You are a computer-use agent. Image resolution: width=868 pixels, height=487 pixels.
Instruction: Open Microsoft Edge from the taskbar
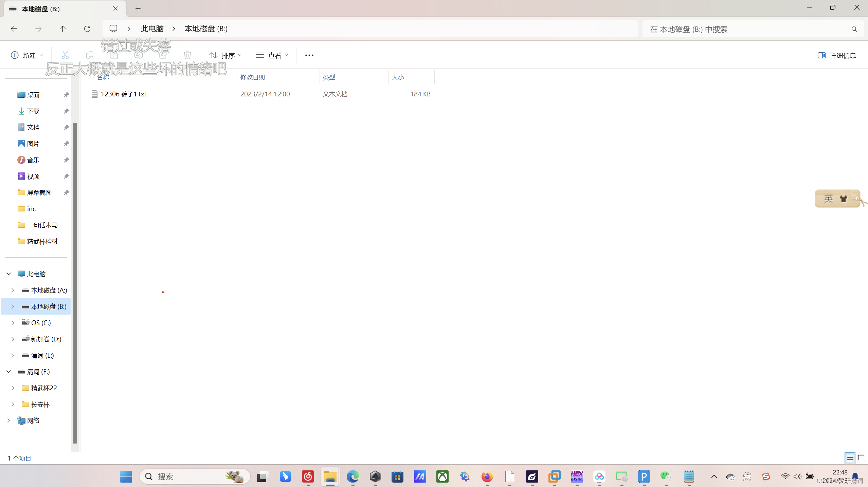(x=352, y=476)
